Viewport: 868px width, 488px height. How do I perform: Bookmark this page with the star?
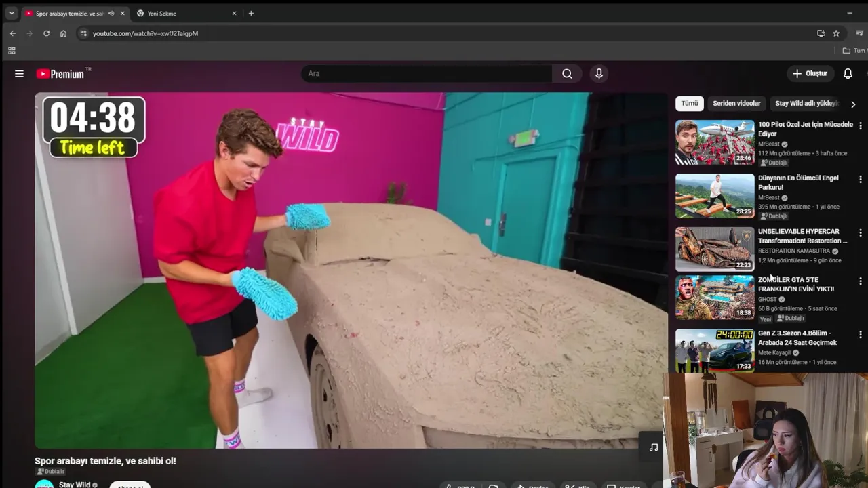836,33
